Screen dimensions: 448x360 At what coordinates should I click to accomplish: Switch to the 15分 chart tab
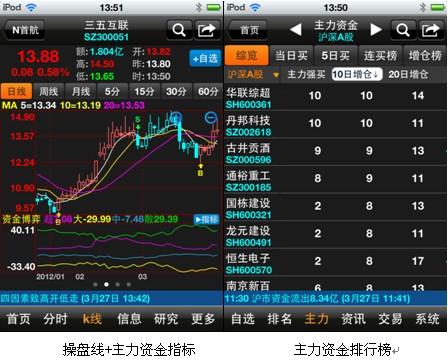coord(144,91)
